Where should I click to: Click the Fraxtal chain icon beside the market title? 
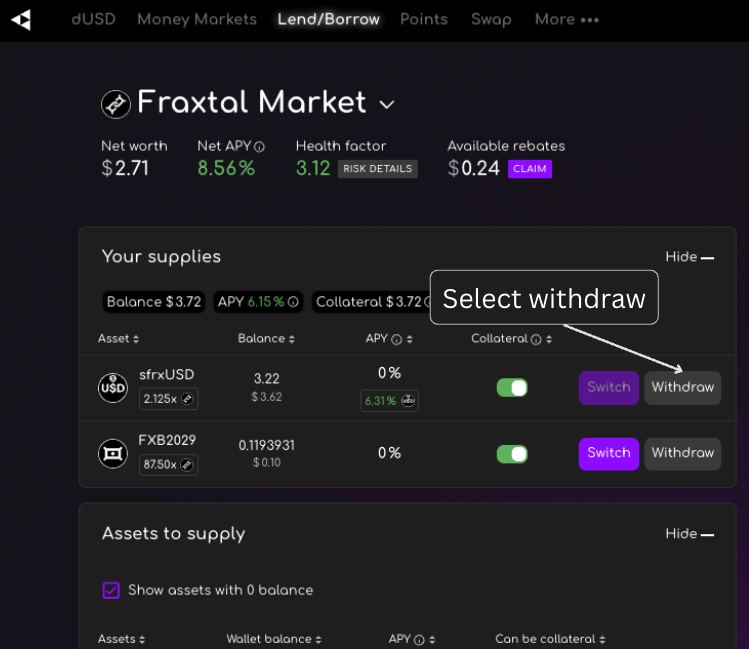tap(116, 103)
